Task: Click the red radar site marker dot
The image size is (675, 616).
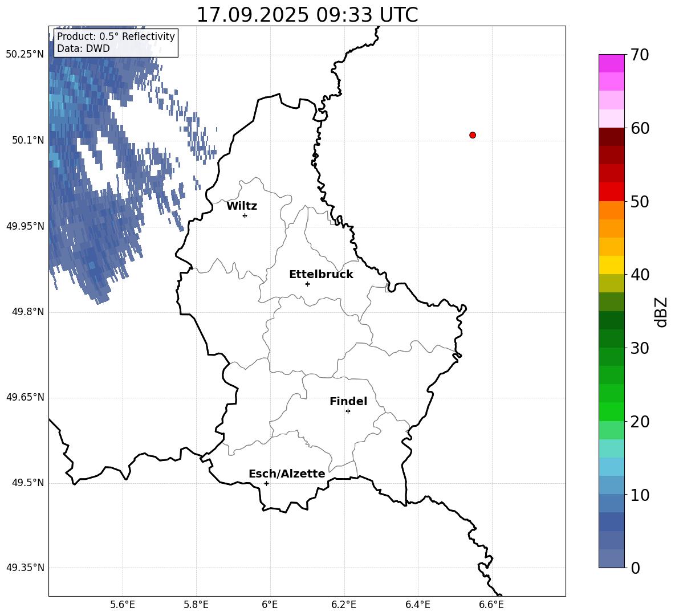Action: pyautogui.click(x=473, y=135)
